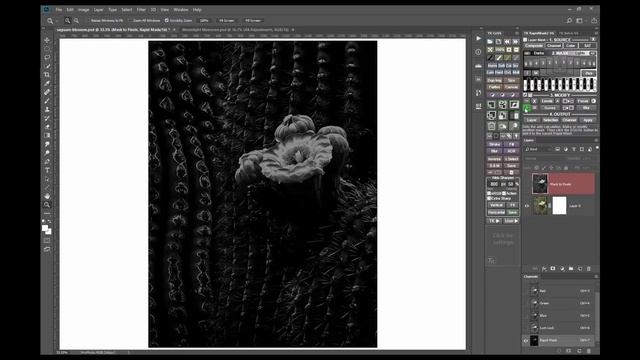640x360 pixels.
Task: Click the Fill Screen button
Action: coord(253,20)
